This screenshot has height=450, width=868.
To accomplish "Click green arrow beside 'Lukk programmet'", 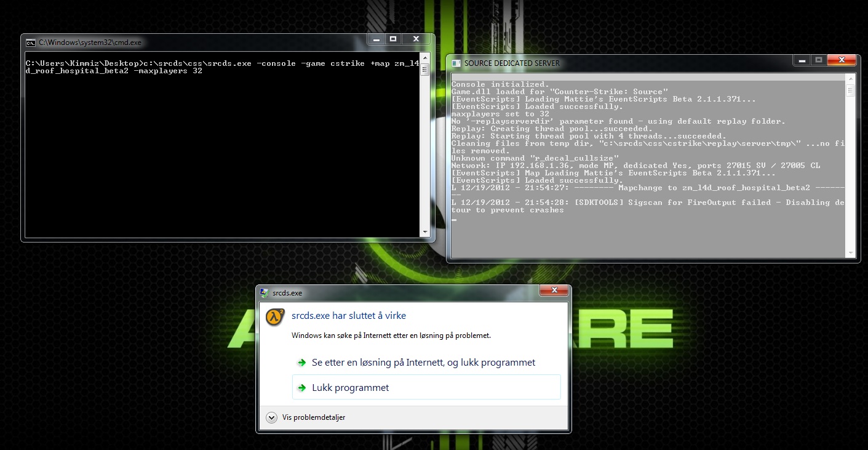I will click(x=301, y=388).
